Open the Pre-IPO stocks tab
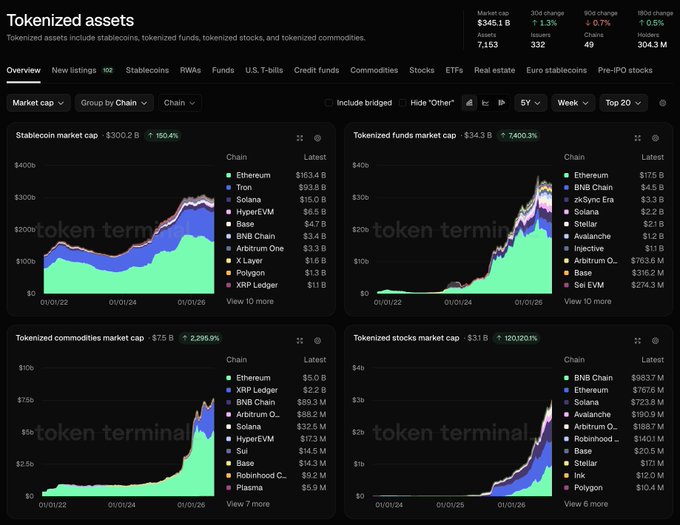This screenshot has height=525, width=680. coord(625,70)
